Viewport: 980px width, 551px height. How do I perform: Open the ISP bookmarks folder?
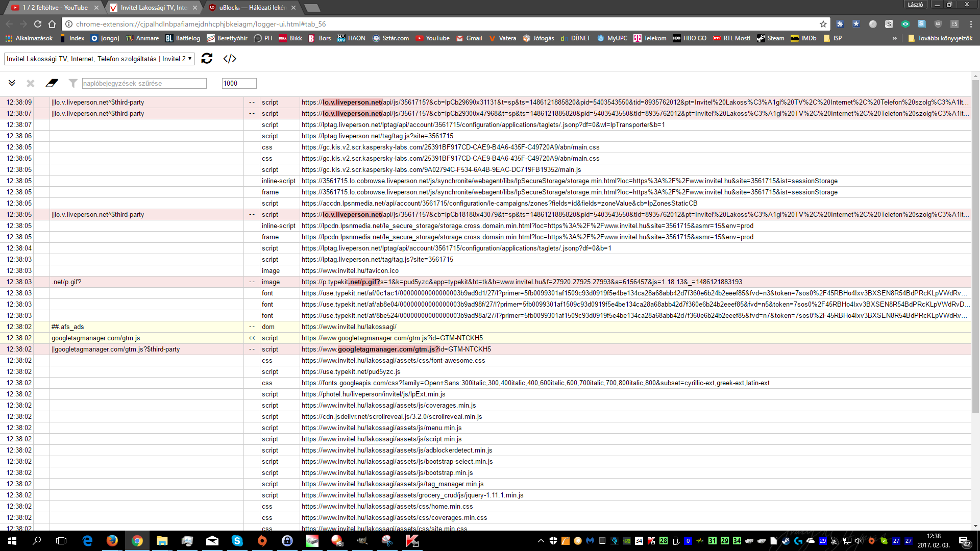tap(832, 38)
